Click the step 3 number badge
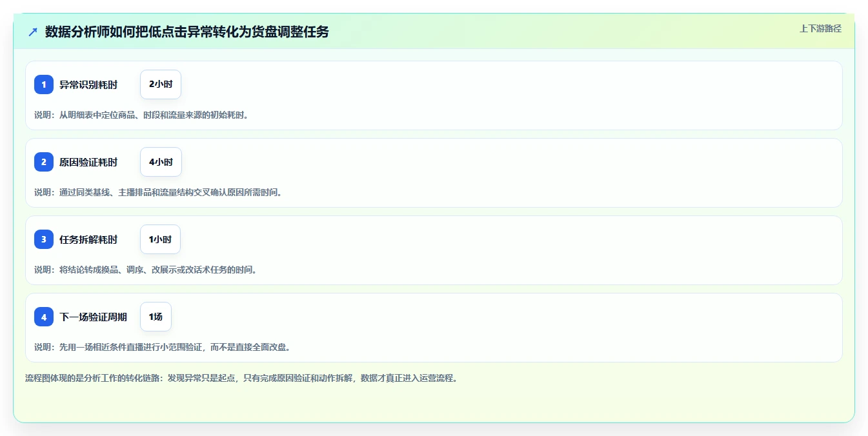Image resolution: width=868 pixels, height=436 pixels. pyautogui.click(x=44, y=239)
